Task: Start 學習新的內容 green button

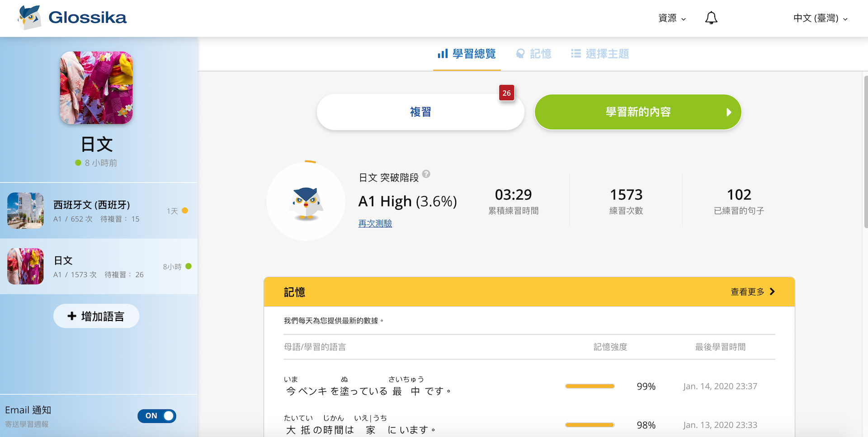Action: [638, 112]
